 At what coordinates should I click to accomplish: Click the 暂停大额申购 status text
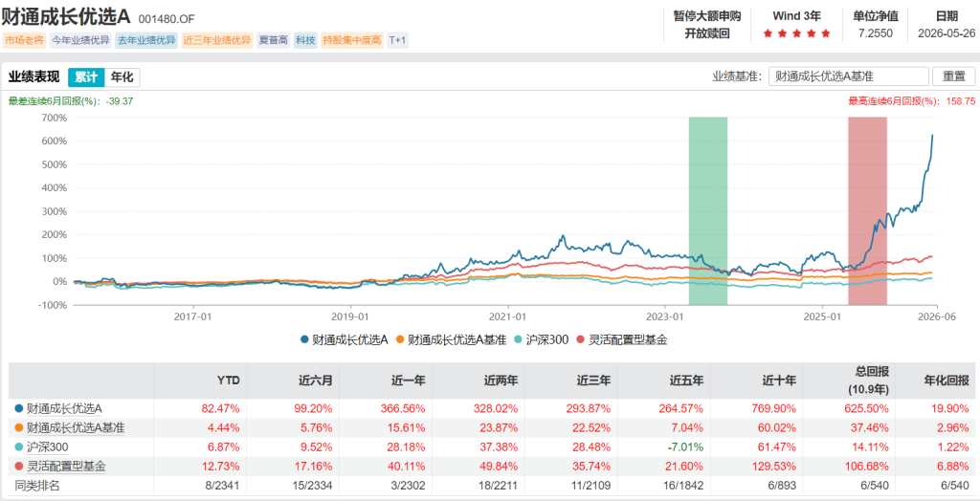click(706, 16)
